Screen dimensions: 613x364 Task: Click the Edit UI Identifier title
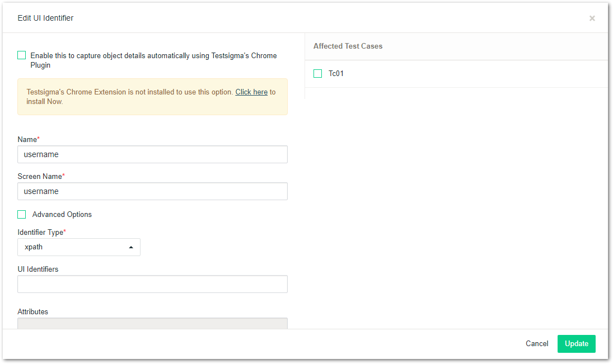[45, 18]
